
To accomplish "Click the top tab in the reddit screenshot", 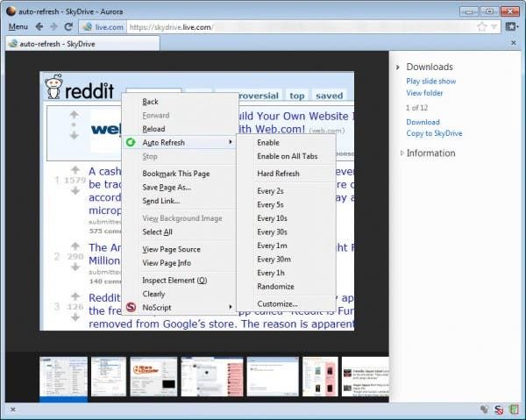I will click(x=297, y=96).
